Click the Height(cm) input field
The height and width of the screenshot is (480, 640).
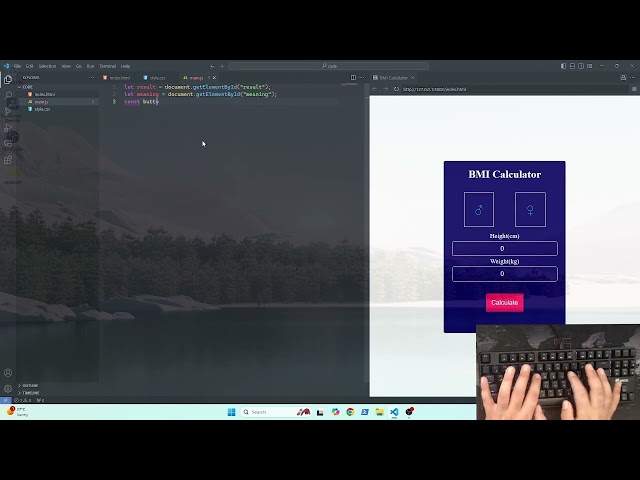[x=504, y=248]
